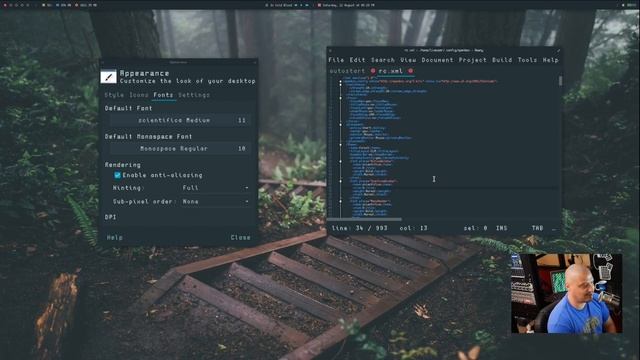Open Geany's Document menu
The height and width of the screenshot is (360, 640).
pyautogui.click(x=437, y=60)
